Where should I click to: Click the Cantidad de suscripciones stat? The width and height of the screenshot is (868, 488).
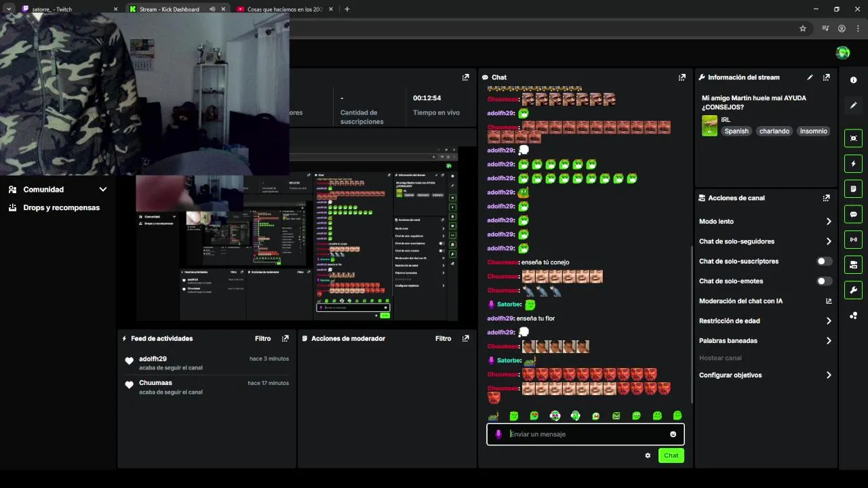(x=361, y=117)
